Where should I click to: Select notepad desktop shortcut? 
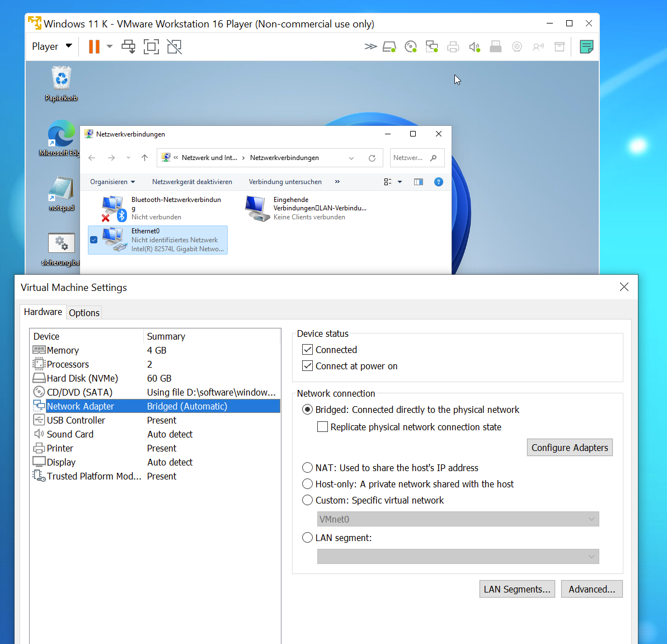[61, 194]
